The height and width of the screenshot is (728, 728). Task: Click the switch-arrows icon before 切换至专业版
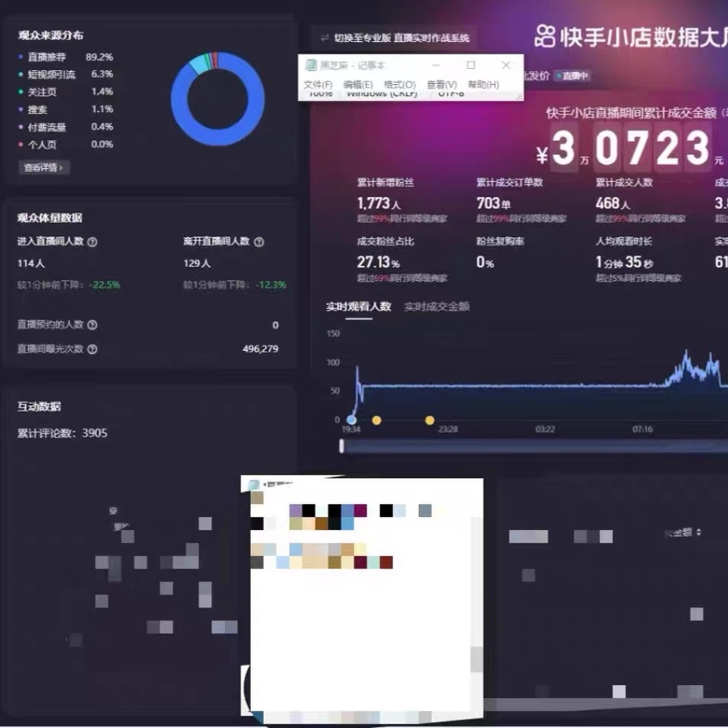point(325,38)
